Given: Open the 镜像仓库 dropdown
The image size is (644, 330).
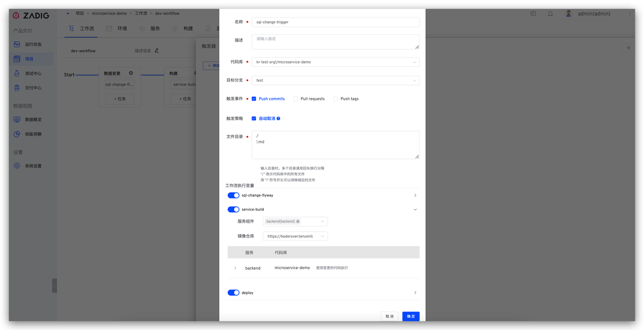Looking at the screenshot, I should [x=295, y=236].
